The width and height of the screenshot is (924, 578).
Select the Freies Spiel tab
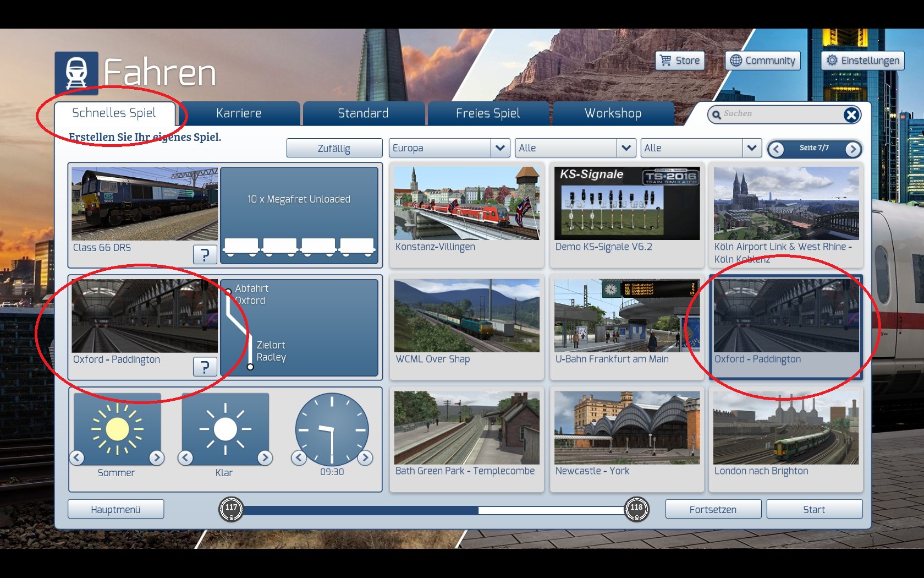[488, 113]
